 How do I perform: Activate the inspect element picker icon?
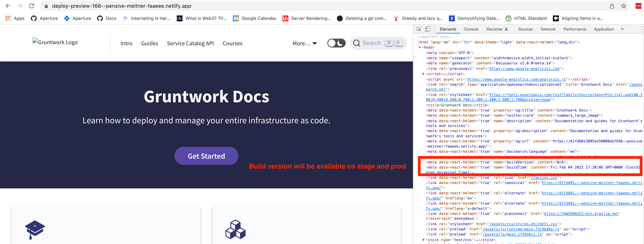pos(419,29)
